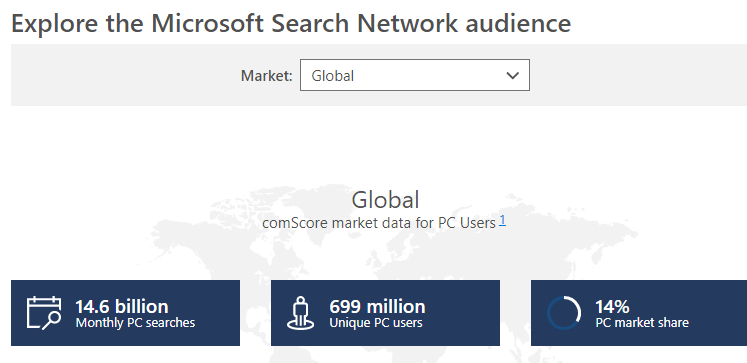Click the donut chart market share icon
The height and width of the screenshot is (363, 747).
[x=564, y=313]
